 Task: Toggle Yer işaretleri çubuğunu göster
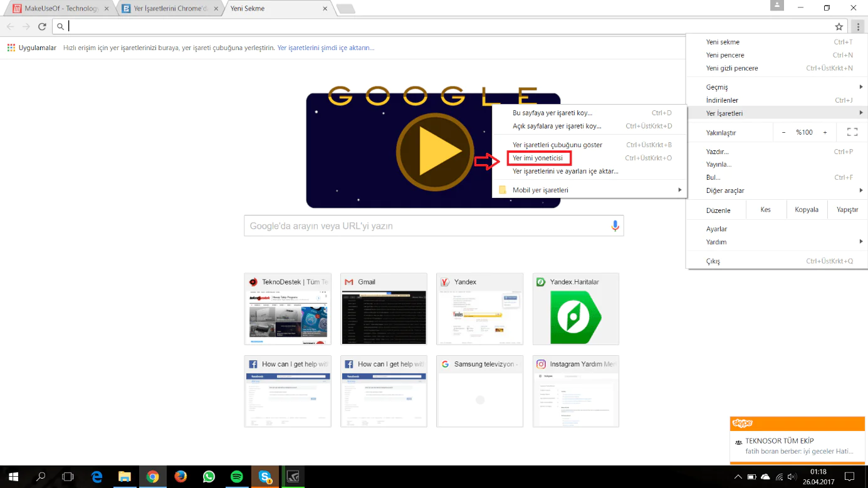557,145
